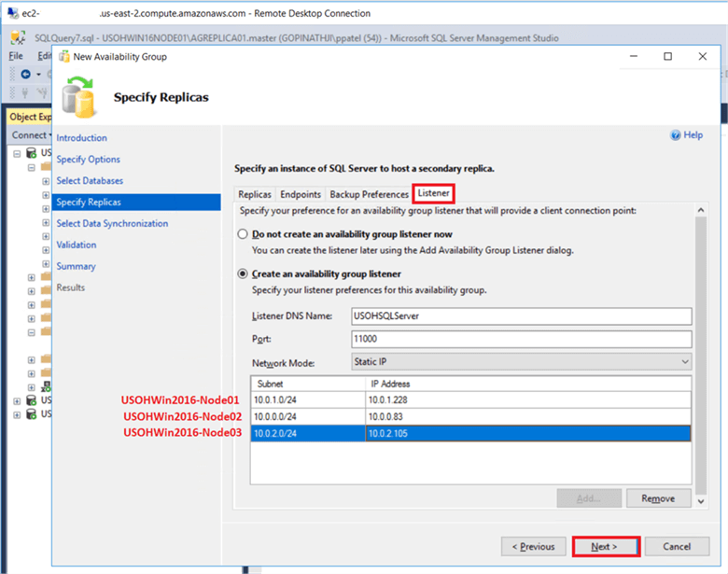The height and width of the screenshot is (574, 728).
Task: Select the topmost server icon in Object Explorer
Action: [31, 153]
